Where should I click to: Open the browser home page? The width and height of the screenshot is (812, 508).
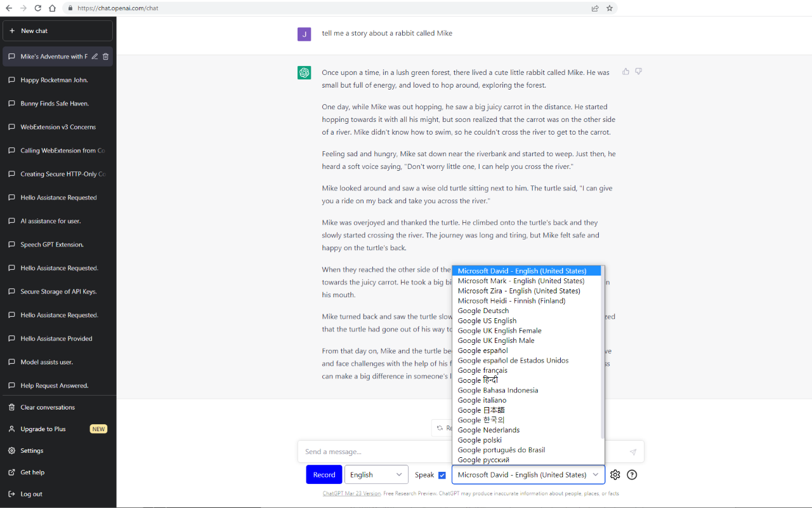[x=52, y=8]
